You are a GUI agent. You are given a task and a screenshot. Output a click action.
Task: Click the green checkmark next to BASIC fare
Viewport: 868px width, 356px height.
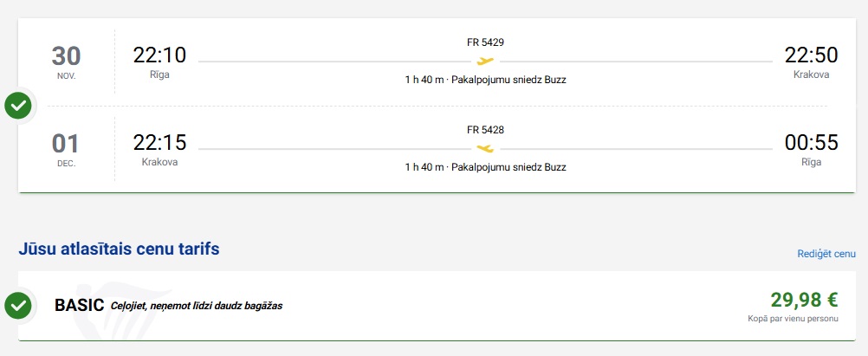18,305
